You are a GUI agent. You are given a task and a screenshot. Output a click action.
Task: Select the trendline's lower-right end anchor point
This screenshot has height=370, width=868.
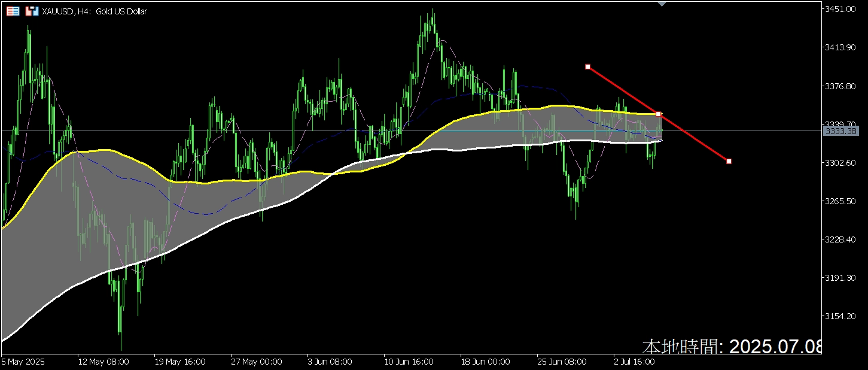[x=729, y=161]
